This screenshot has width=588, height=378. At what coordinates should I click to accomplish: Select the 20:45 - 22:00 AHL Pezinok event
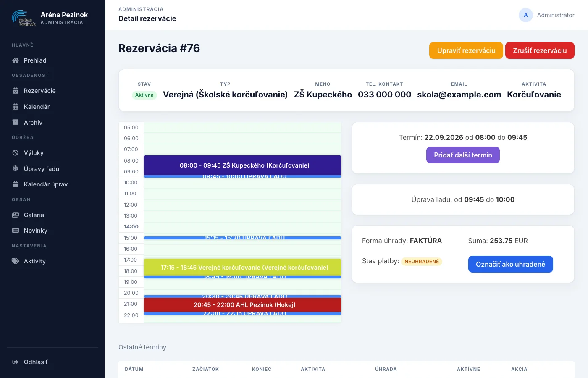[242, 305]
